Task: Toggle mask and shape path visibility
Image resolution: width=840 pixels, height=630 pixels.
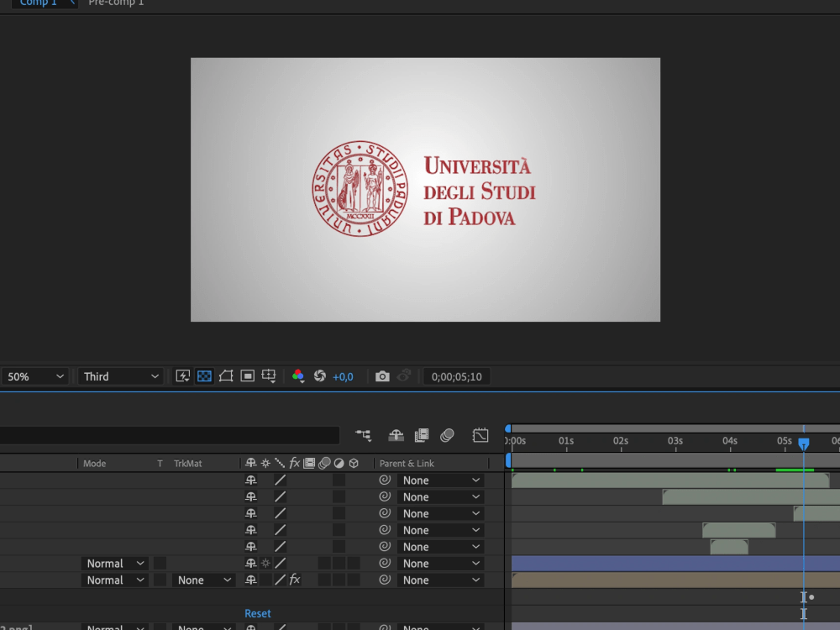Action: [x=226, y=376]
